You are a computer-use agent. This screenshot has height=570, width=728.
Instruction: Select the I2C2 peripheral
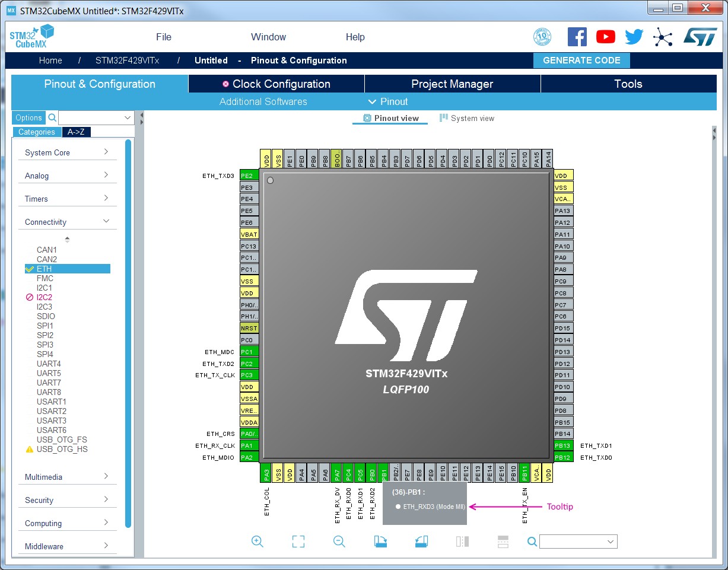(x=44, y=297)
